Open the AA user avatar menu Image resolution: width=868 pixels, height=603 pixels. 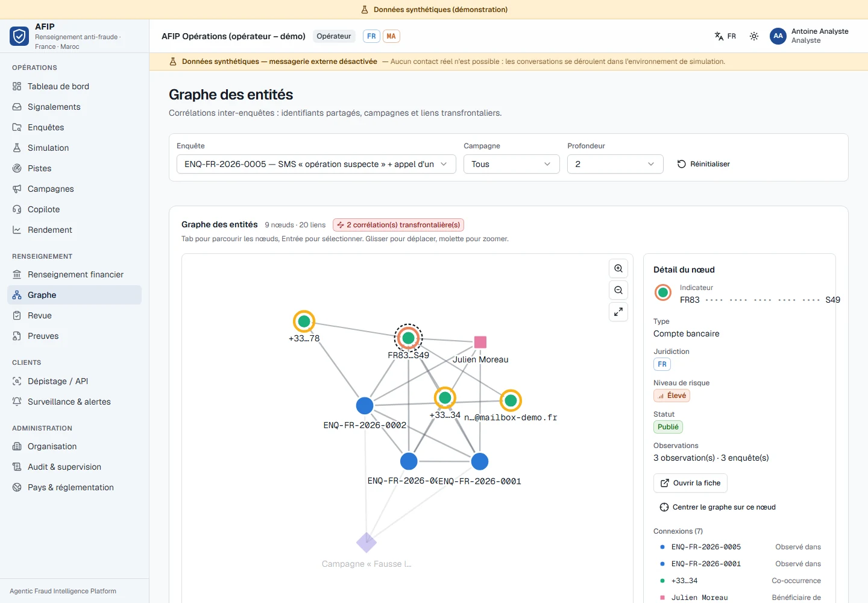click(x=778, y=36)
